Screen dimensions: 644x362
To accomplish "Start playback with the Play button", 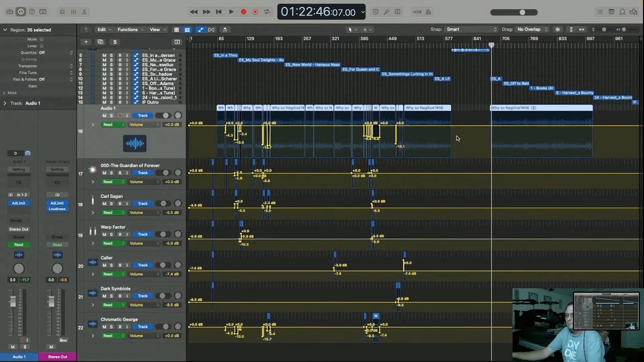I will point(231,12).
